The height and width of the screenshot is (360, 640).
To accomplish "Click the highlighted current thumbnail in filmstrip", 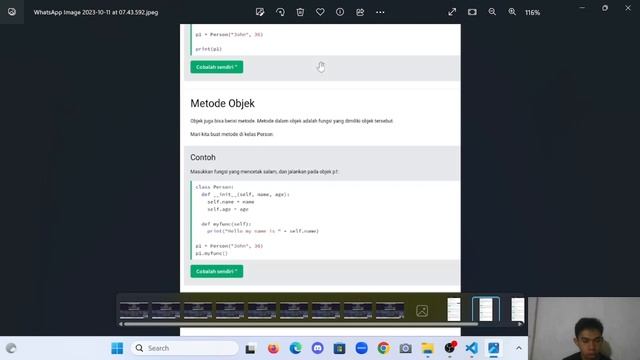I will 485,309.
